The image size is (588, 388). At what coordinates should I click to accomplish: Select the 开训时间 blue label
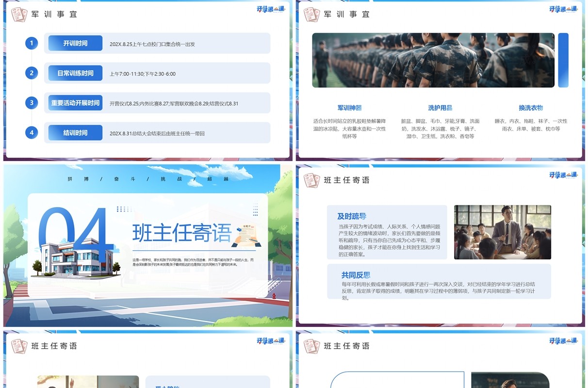pos(75,43)
